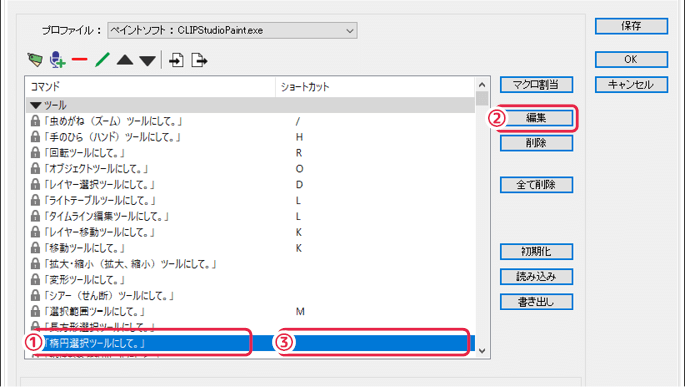Click the shortcut cell showing /
The width and height of the screenshot is (686, 387).
click(x=298, y=122)
